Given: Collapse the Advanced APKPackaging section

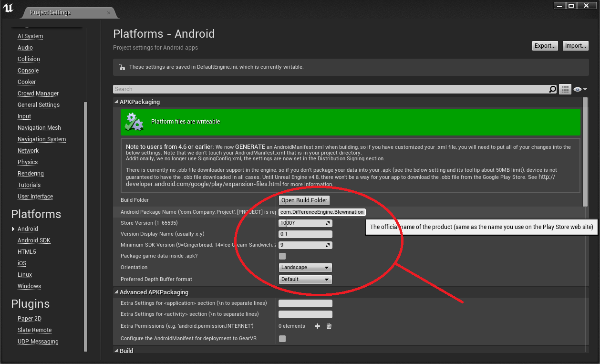Looking at the screenshot, I should point(116,292).
